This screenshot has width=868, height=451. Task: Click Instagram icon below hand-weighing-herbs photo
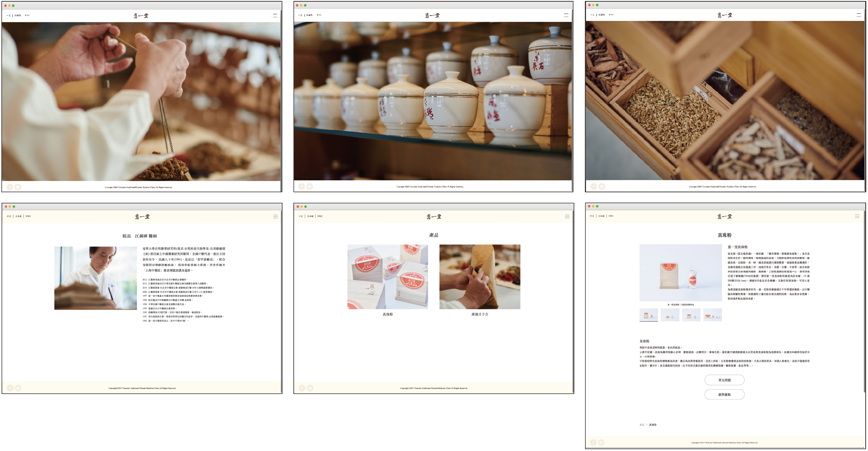(x=18, y=187)
